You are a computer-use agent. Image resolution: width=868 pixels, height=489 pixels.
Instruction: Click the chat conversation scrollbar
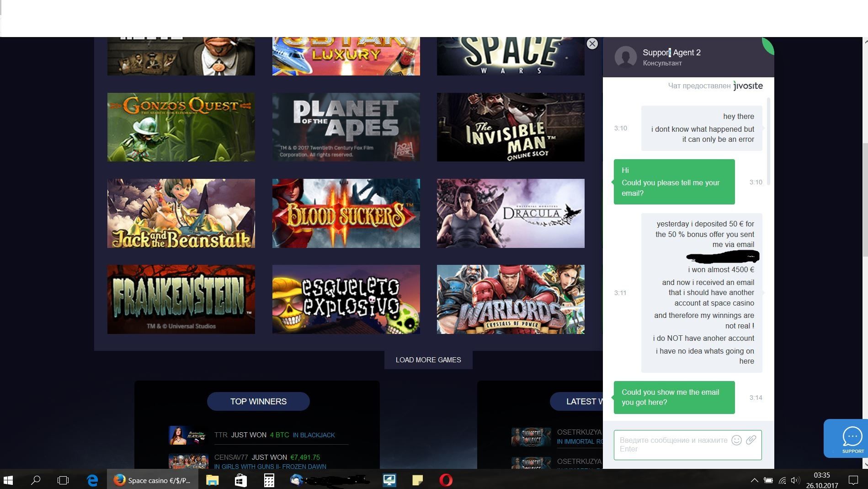point(768,141)
